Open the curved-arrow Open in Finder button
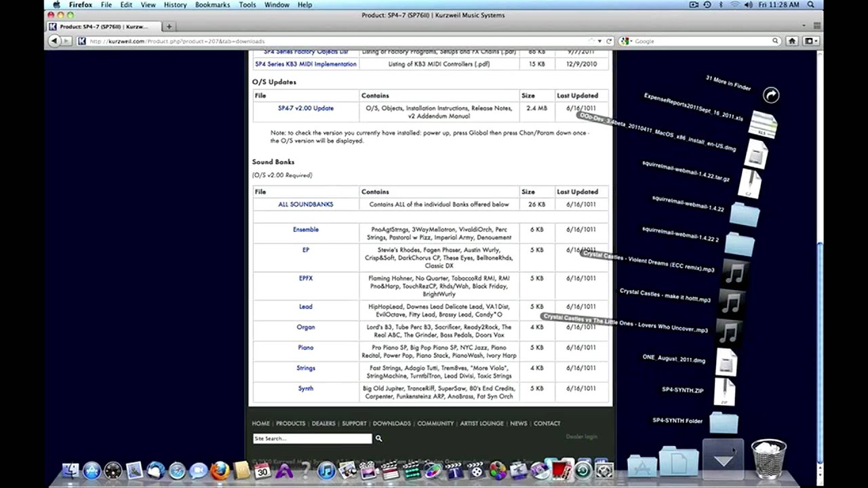The image size is (868, 488). pos(770,95)
